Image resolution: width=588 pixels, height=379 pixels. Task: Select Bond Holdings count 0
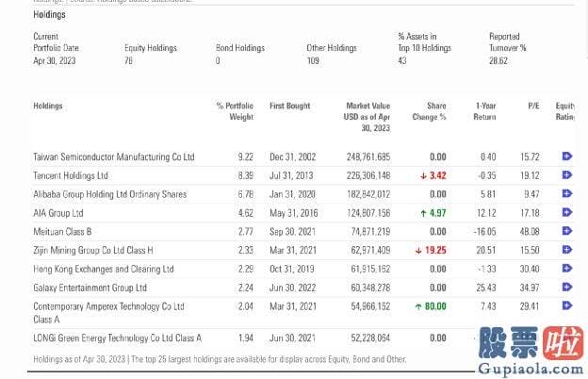[x=218, y=60]
